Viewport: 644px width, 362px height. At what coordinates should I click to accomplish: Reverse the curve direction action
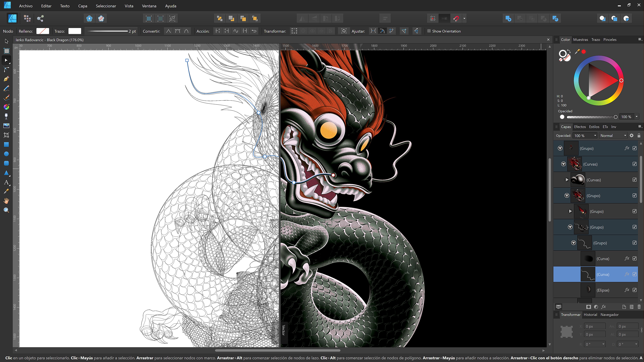(254, 31)
